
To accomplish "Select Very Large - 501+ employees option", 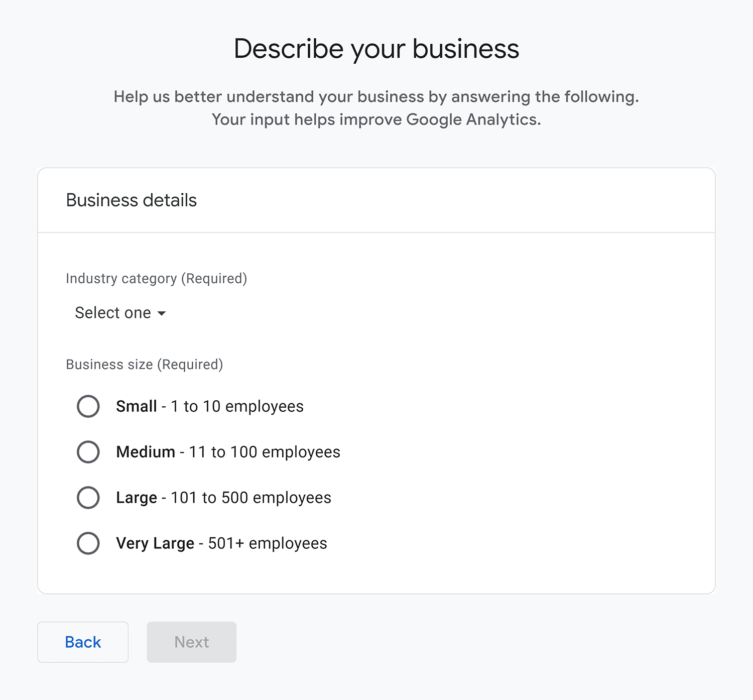I will tap(88, 543).
